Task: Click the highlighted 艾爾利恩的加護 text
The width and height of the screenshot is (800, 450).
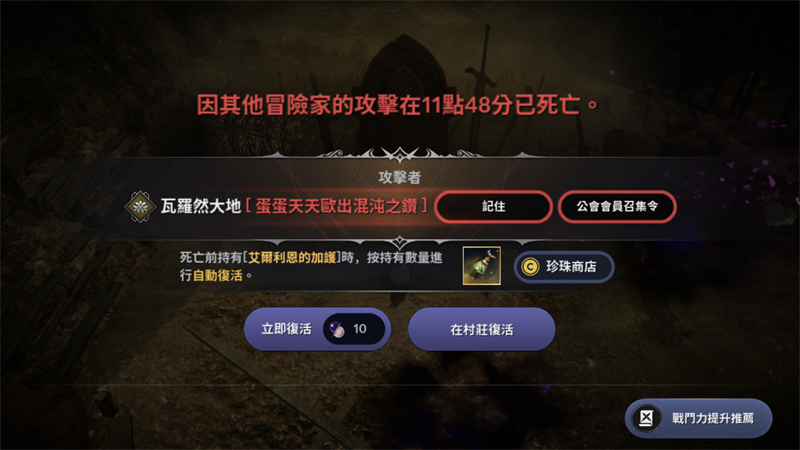Action: (x=292, y=258)
